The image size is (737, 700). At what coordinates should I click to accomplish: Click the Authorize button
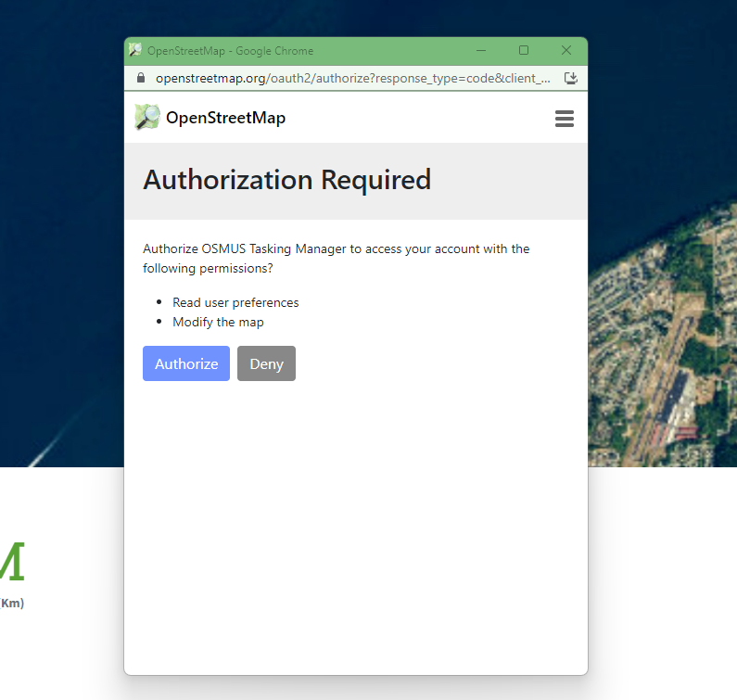pos(186,363)
